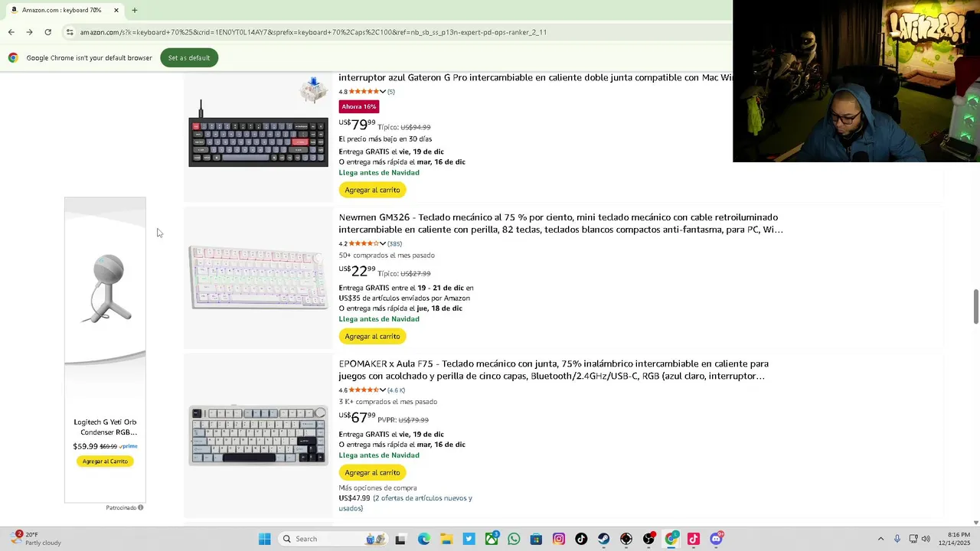Open Gateron G Pro keyboard title link
The height and width of the screenshot is (551, 980).
tap(536, 77)
